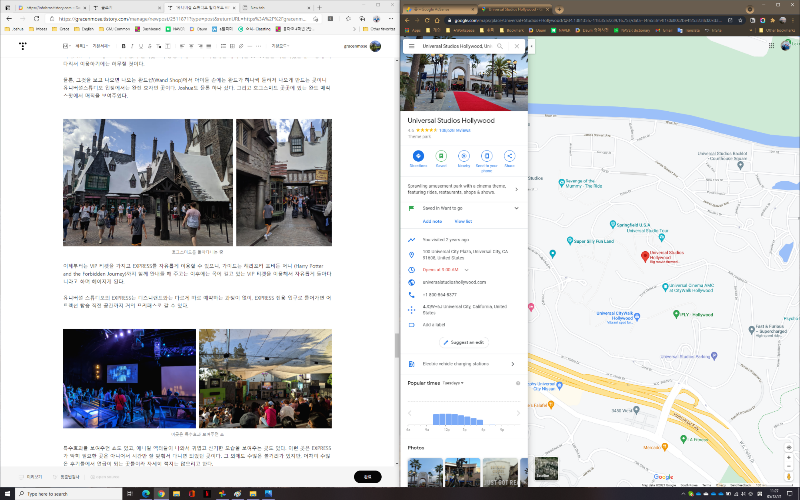
Task: Click the Share icon in Maps panel
Action: (x=509, y=156)
